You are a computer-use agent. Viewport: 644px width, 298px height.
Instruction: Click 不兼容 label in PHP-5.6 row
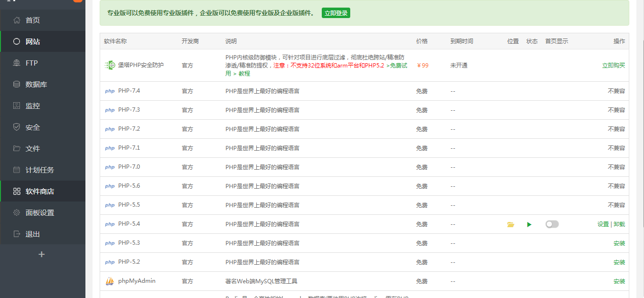click(x=616, y=186)
